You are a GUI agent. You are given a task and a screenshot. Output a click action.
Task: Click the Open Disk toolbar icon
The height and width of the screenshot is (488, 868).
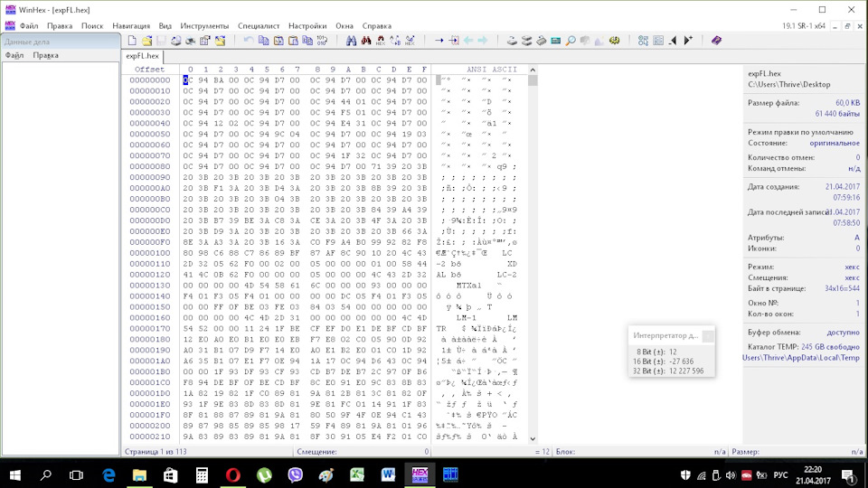coord(512,41)
